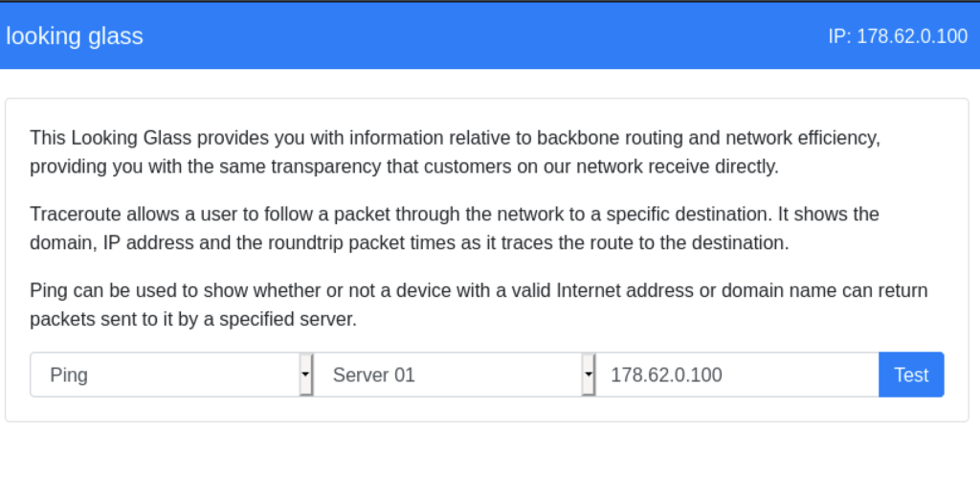
Task: Select the Ping label inside first combo box
Action: pos(69,376)
